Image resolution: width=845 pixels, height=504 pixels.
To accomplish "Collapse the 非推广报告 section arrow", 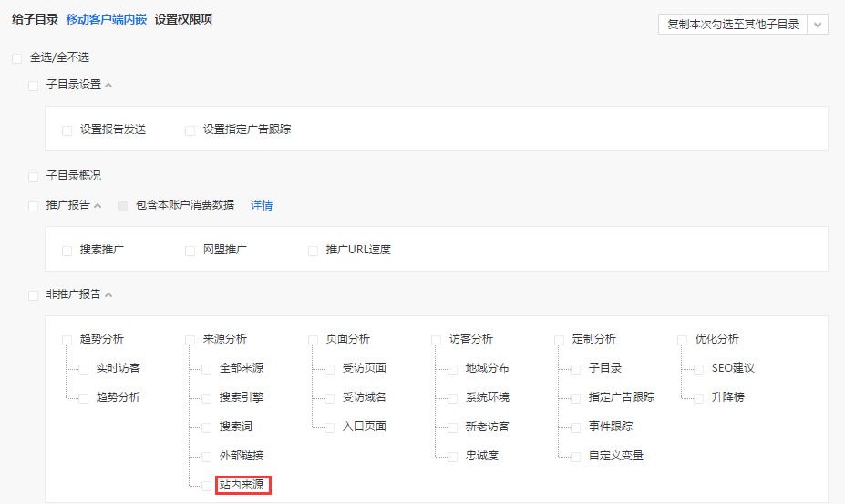I will point(109,295).
